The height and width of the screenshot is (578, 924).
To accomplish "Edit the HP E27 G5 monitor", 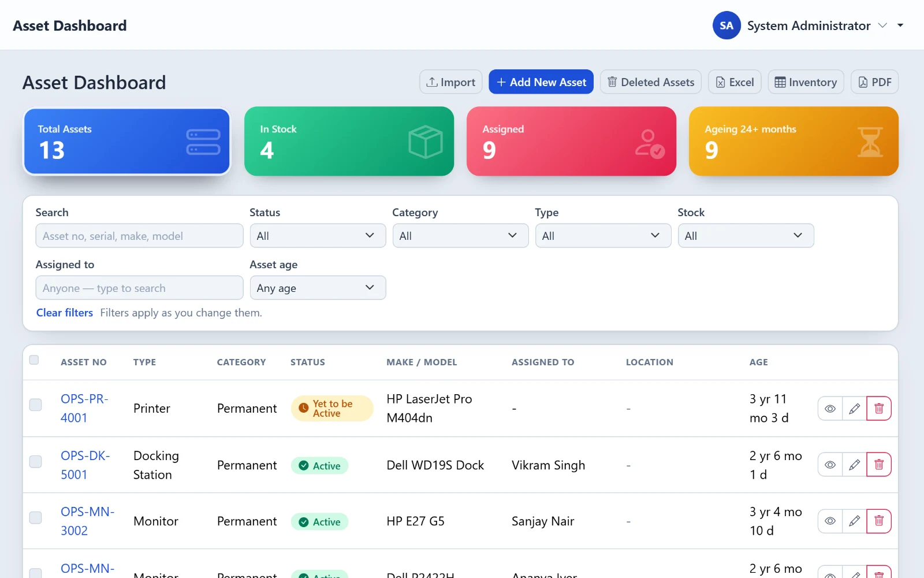I will pyautogui.click(x=854, y=521).
